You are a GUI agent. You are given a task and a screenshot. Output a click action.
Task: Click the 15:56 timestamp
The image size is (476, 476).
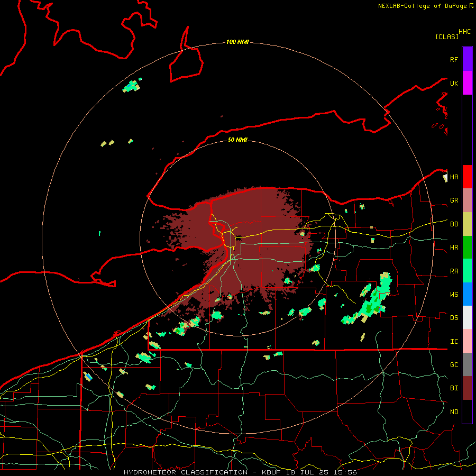click(345, 472)
